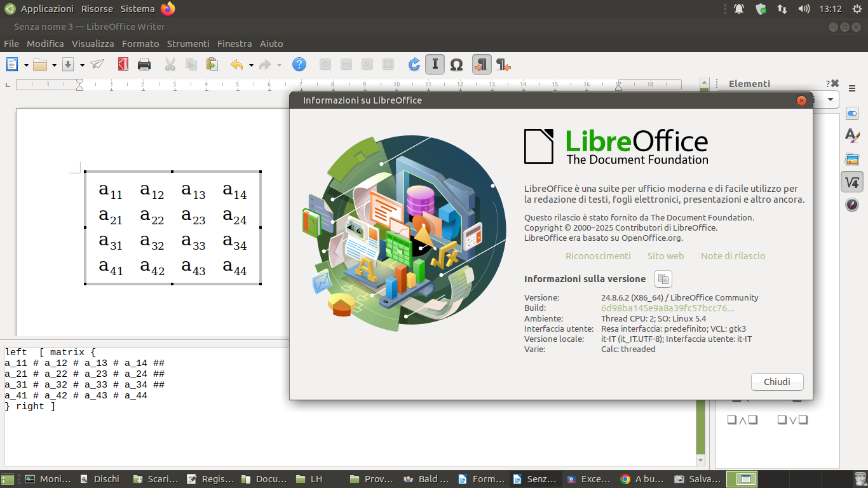Open the Aiuto menu

271,44
